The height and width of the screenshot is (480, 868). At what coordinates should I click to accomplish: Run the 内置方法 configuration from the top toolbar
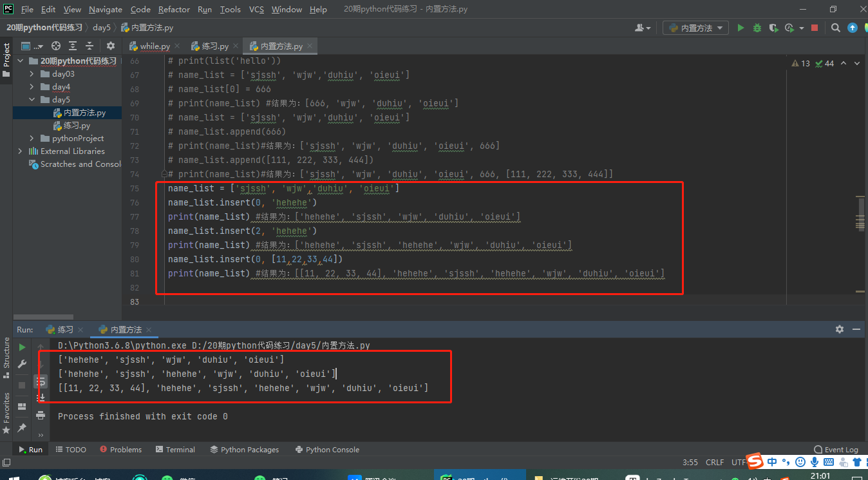pyautogui.click(x=741, y=28)
